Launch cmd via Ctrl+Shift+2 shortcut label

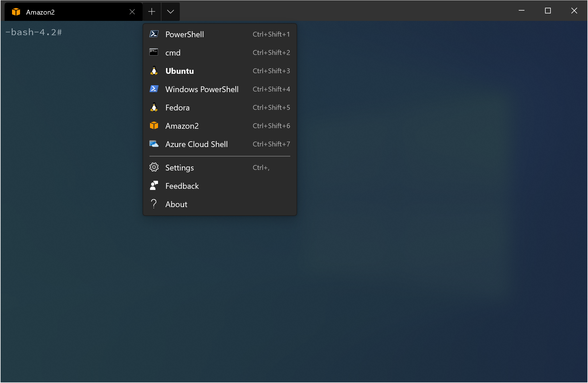271,53
